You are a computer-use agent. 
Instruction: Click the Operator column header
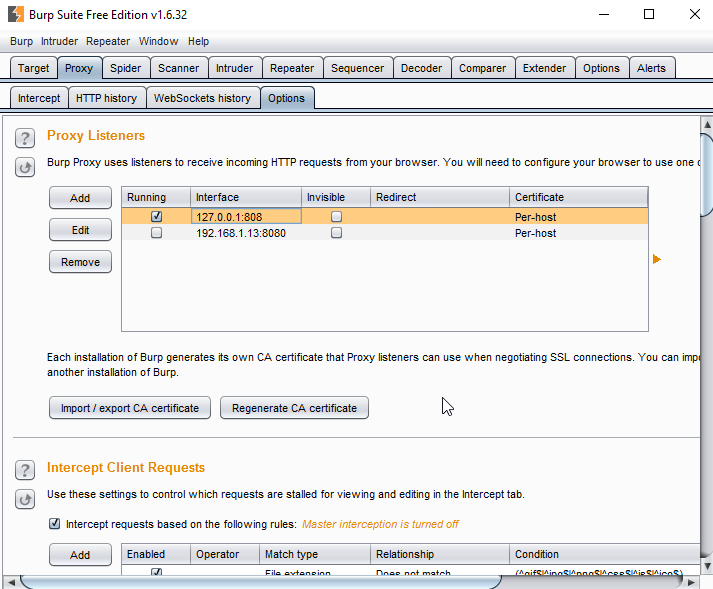(225, 554)
